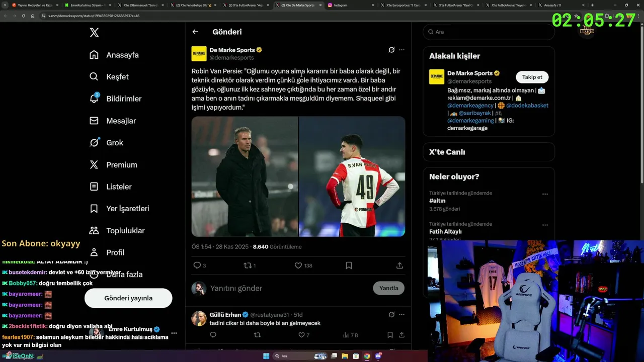Open Güllü Erhan profile name

225,315
